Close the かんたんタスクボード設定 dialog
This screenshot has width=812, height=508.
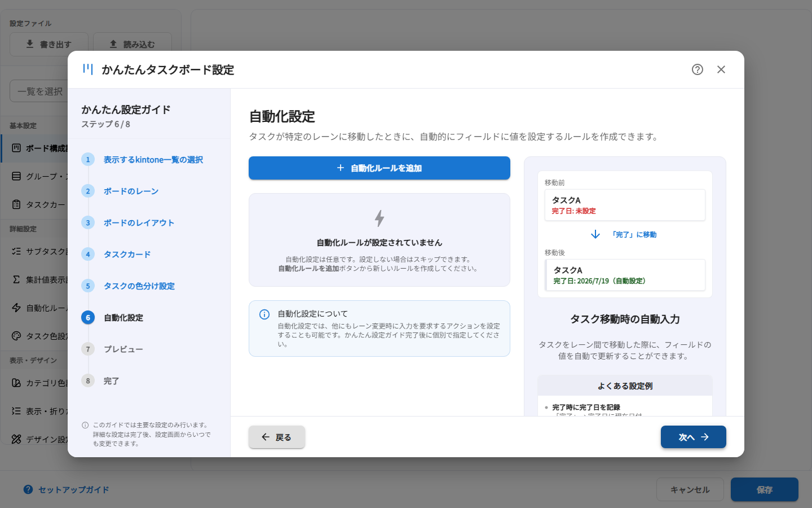[x=721, y=69]
